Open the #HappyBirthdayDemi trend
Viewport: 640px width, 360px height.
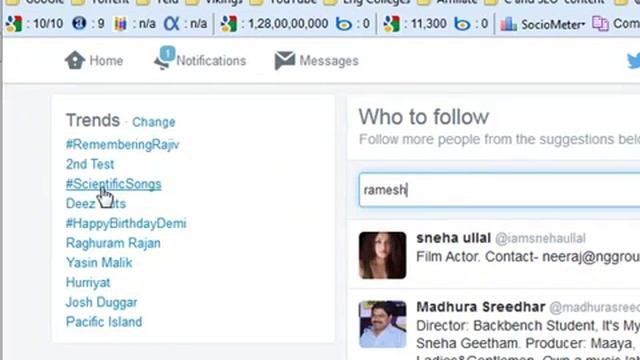tap(126, 223)
